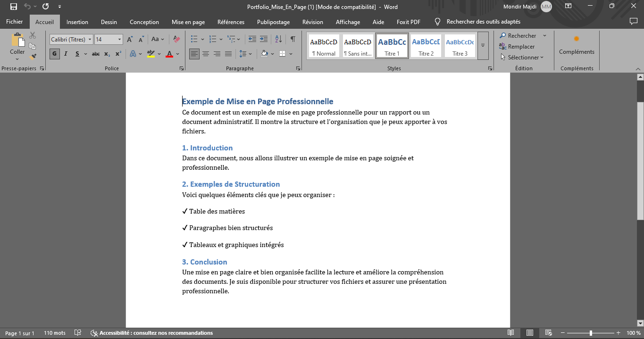The image size is (644, 339).
Task: Click in the Rechercher des outils adaptés box
Action: tap(483, 22)
